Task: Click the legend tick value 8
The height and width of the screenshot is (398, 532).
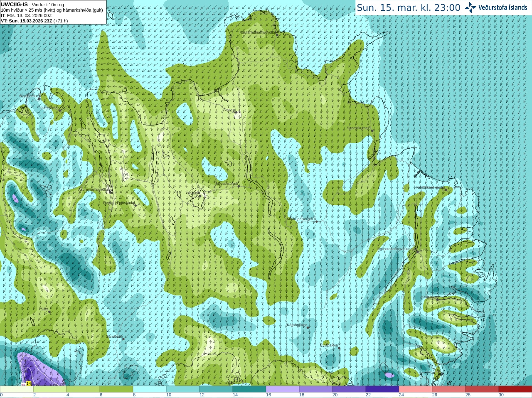Action: 134,395
